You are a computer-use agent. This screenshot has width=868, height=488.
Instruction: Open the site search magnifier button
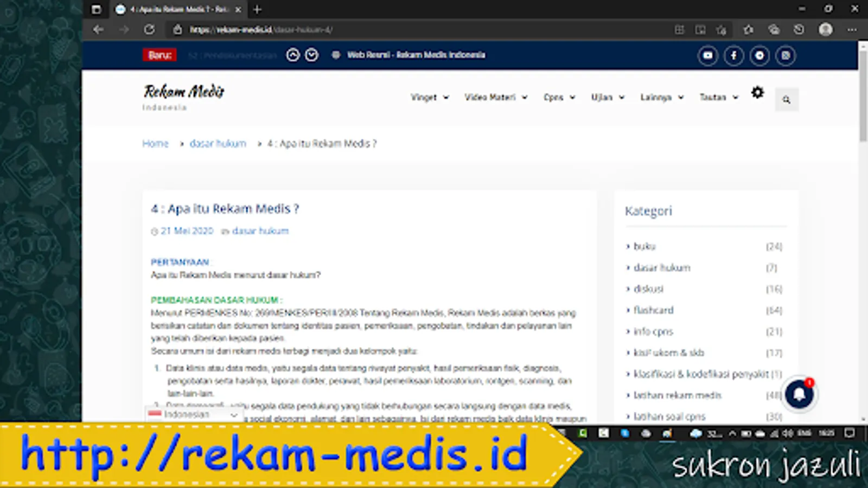point(787,100)
